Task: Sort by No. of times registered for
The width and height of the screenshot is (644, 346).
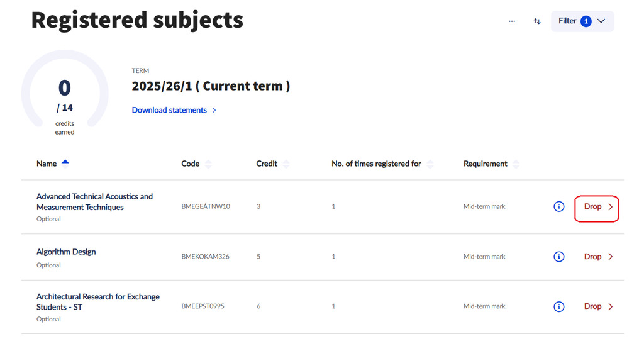Action: 430,164
